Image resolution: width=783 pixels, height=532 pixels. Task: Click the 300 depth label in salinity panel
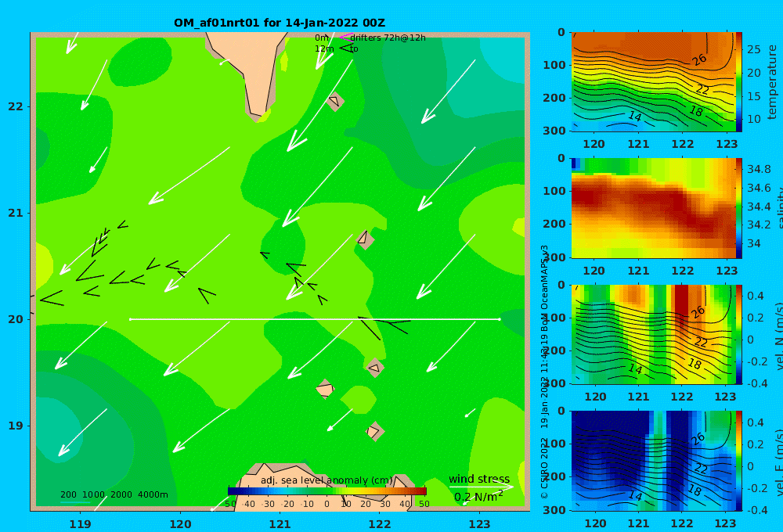point(554,257)
